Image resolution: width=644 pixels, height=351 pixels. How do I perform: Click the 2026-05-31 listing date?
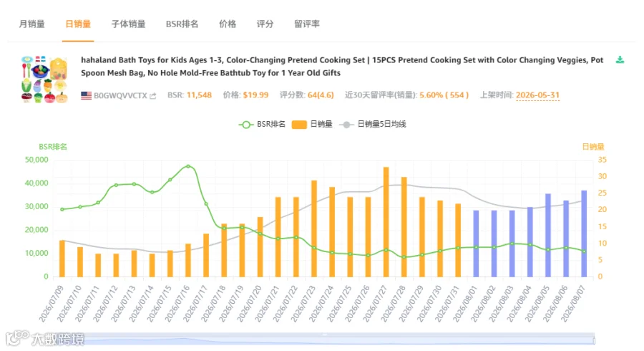(537, 95)
